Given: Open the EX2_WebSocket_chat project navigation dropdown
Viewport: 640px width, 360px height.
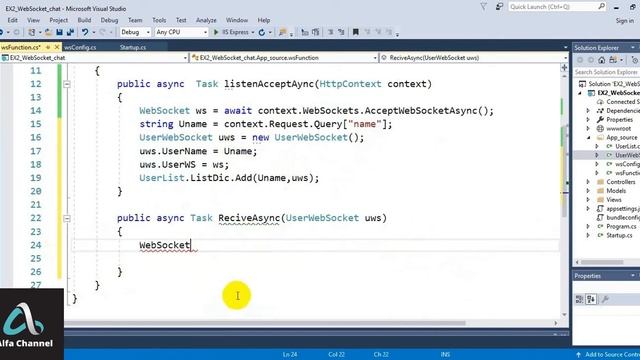Looking at the screenshot, I should pyautogui.click(x=185, y=58).
